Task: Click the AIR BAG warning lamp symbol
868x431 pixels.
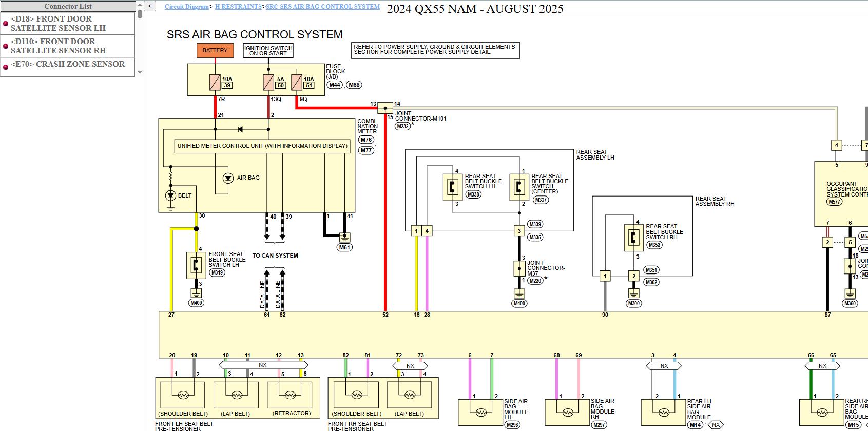Action: click(228, 178)
